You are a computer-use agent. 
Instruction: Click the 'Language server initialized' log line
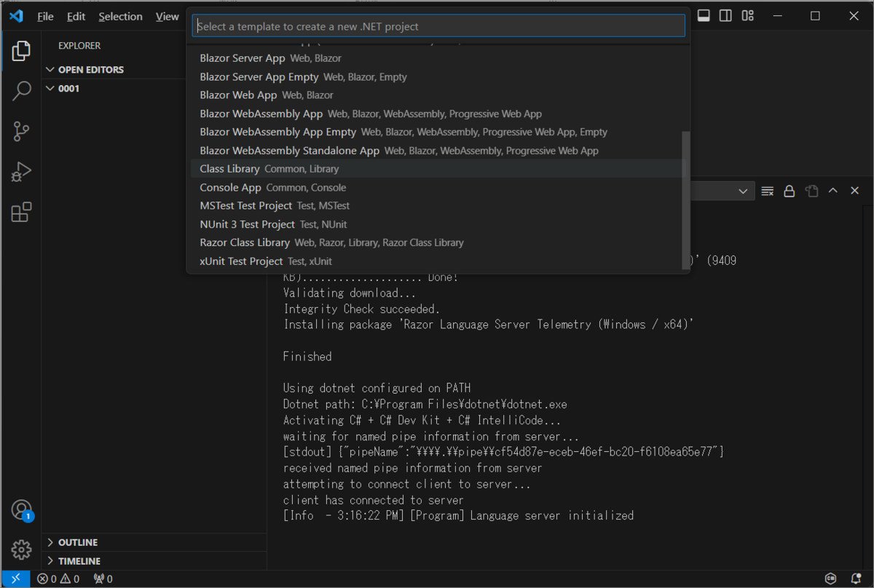(x=458, y=516)
